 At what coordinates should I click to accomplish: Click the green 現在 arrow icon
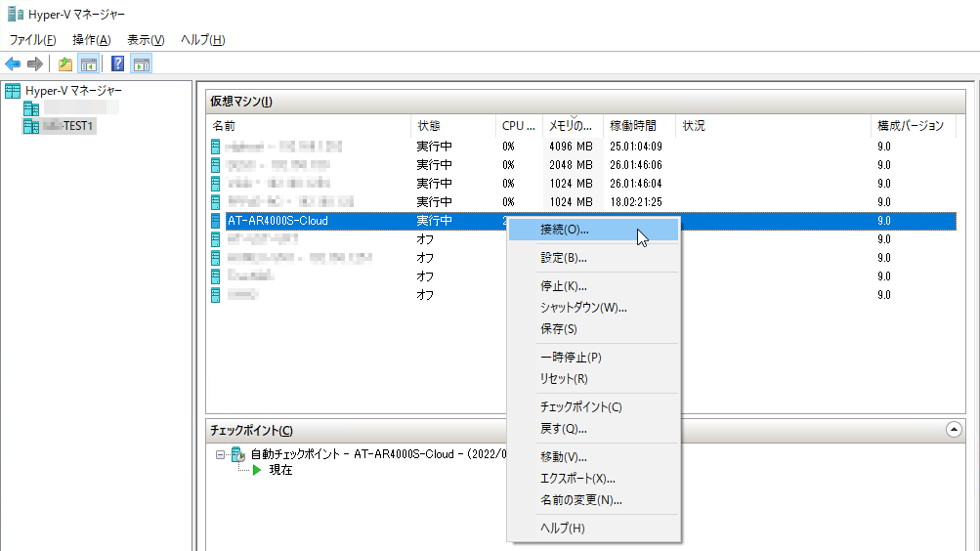click(257, 470)
